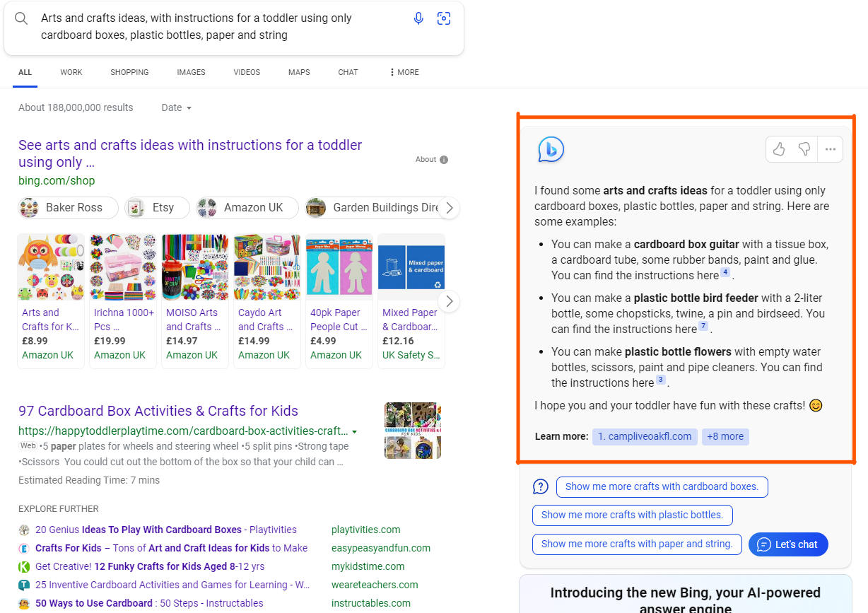Click the +8 more sources button
Screen dimensions: 868x613
coord(725,436)
